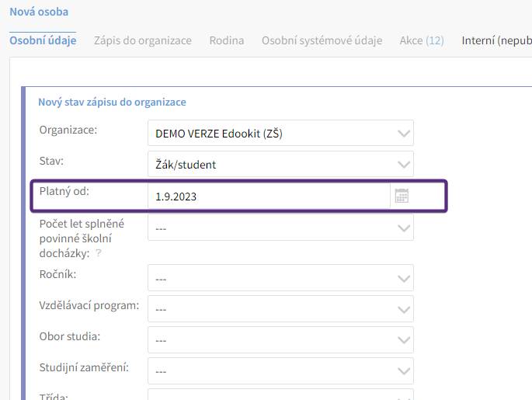Expand the Organizace dropdown
532x400 pixels.
[280, 133]
